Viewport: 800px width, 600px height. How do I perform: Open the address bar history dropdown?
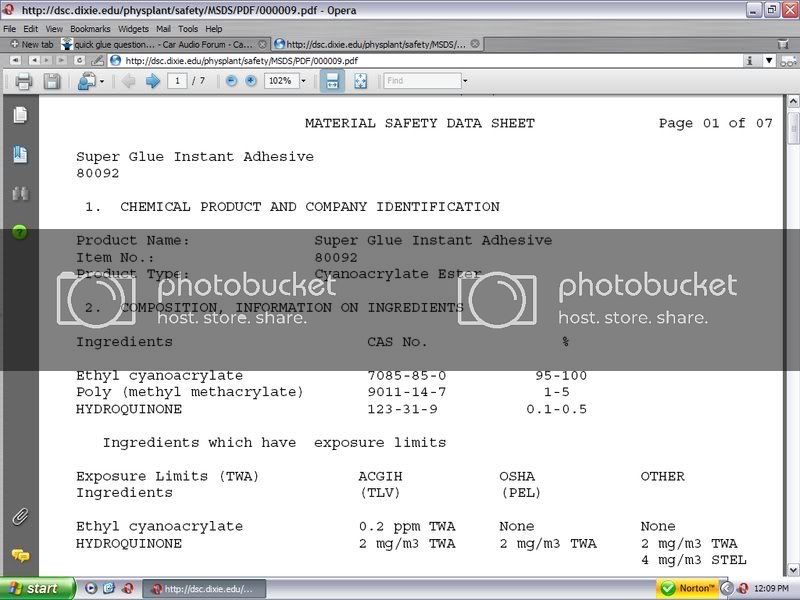point(769,61)
